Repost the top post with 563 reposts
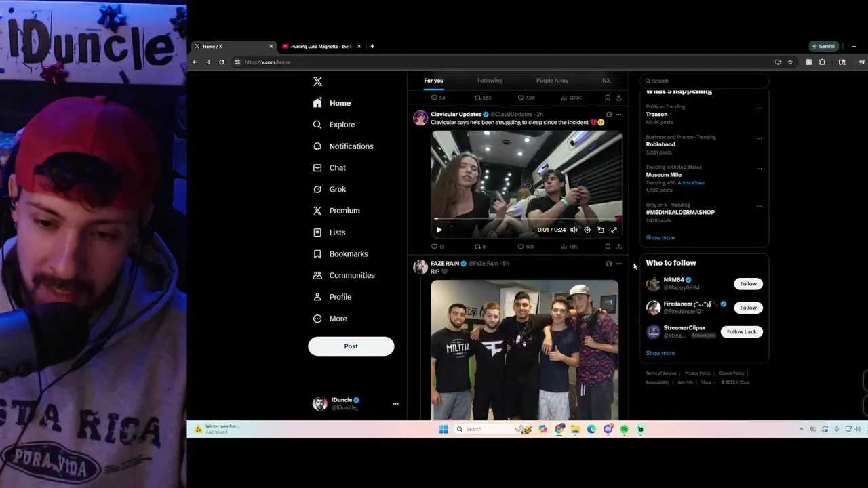The image size is (868, 488). (482, 98)
